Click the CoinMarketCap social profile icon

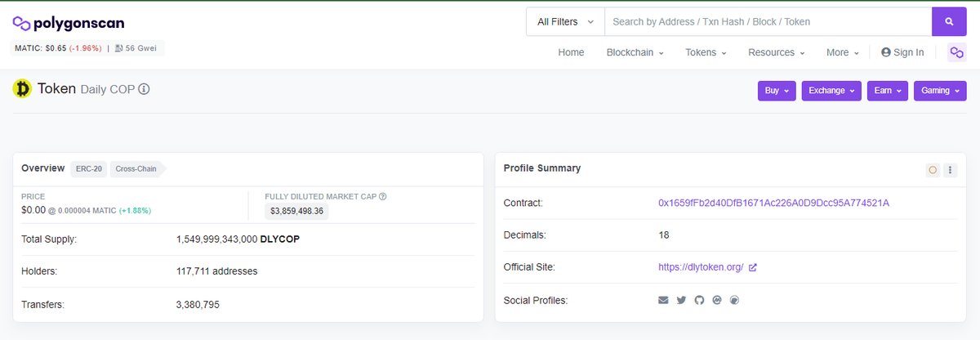click(x=716, y=300)
